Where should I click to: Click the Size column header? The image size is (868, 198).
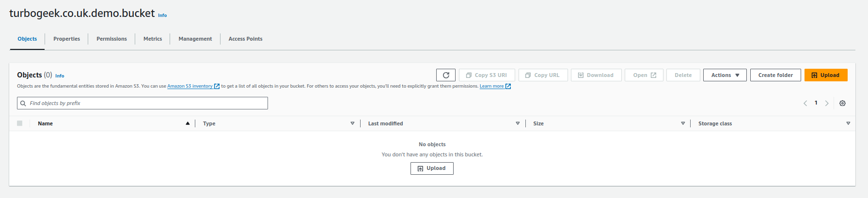pos(538,123)
